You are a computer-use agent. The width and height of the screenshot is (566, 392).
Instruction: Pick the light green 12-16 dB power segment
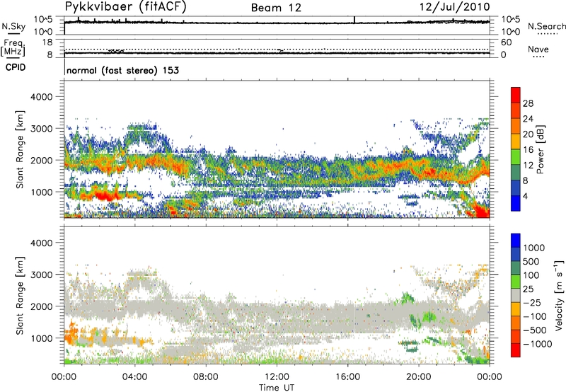click(516, 157)
